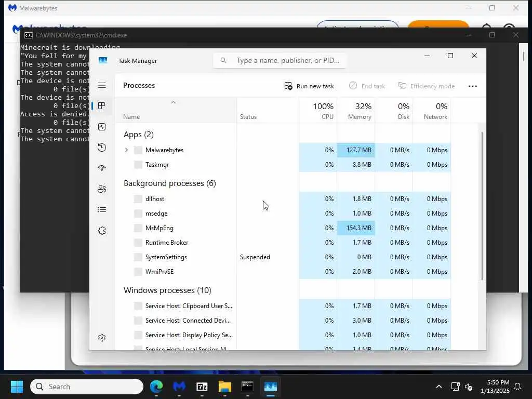Sort processes by Network column header
Image resolution: width=532 pixels, height=399 pixels.
tap(432, 111)
